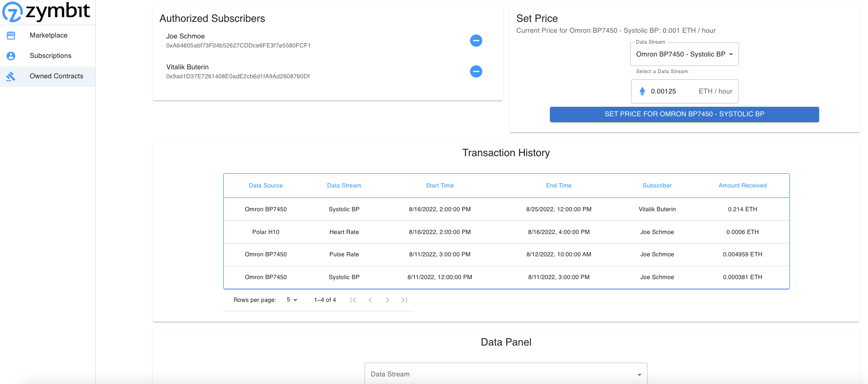Click the Joe Schmoe subscriber name

pos(185,36)
